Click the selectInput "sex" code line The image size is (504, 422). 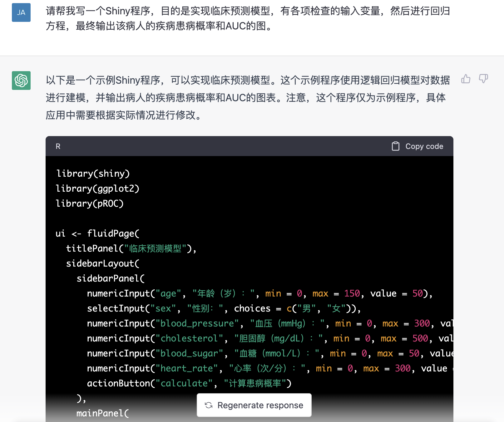coord(224,308)
